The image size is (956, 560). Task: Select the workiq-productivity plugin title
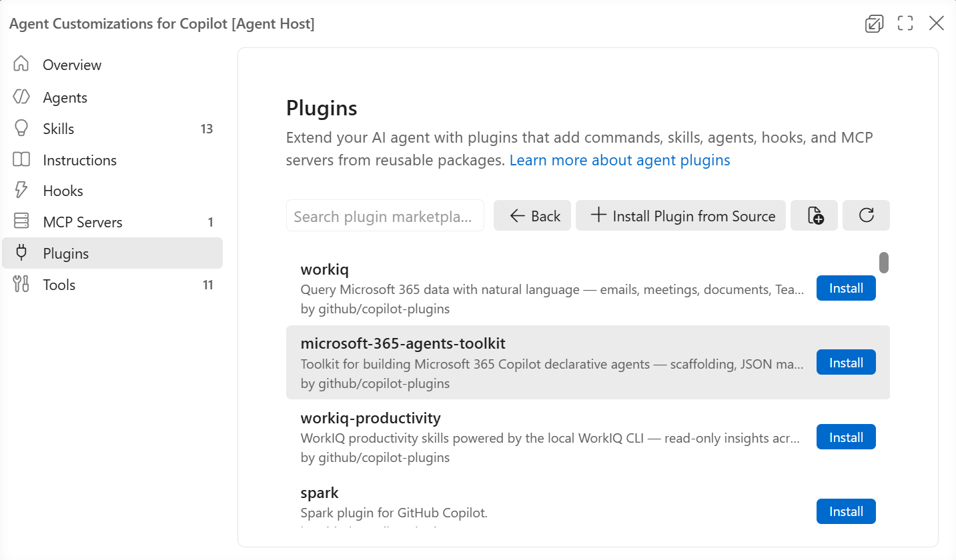(371, 418)
